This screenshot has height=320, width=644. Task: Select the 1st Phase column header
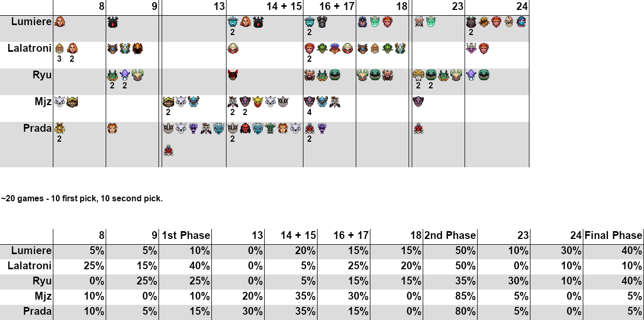click(185, 236)
